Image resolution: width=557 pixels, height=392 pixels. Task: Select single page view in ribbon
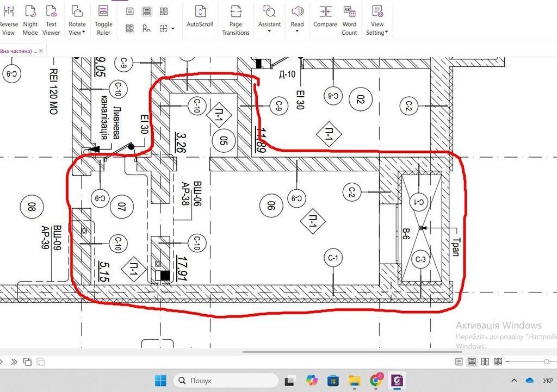pyautogui.click(x=129, y=11)
